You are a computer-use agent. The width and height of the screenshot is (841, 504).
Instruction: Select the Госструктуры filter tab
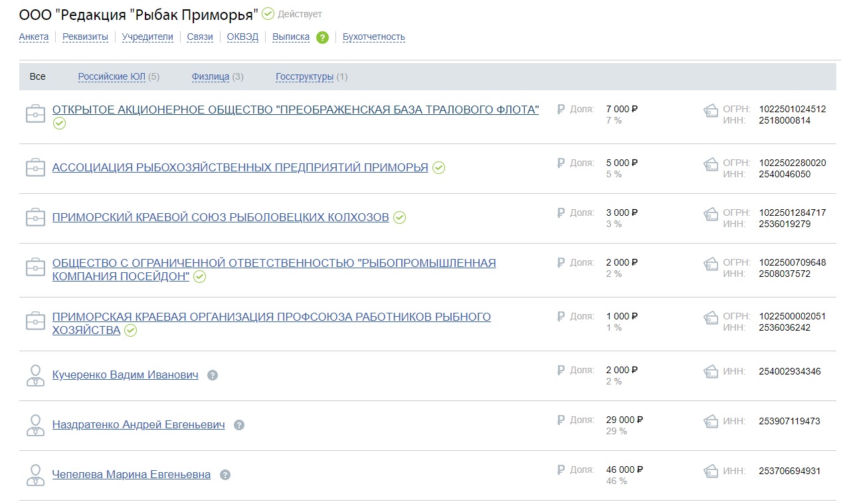click(x=304, y=76)
